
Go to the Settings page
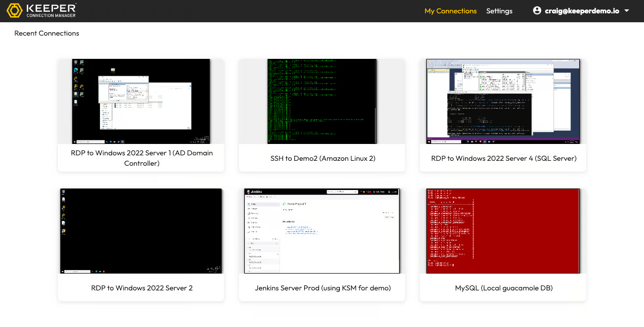click(x=499, y=11)
